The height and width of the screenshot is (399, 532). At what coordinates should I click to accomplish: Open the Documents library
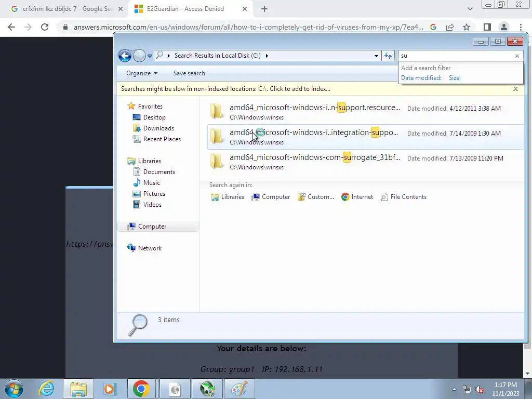point(159,171)
